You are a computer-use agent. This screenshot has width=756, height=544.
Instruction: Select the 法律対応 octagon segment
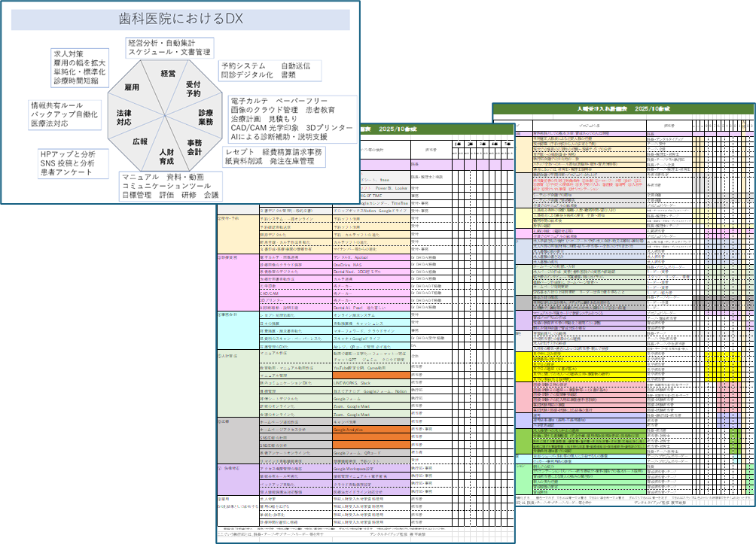pos(125,117)
